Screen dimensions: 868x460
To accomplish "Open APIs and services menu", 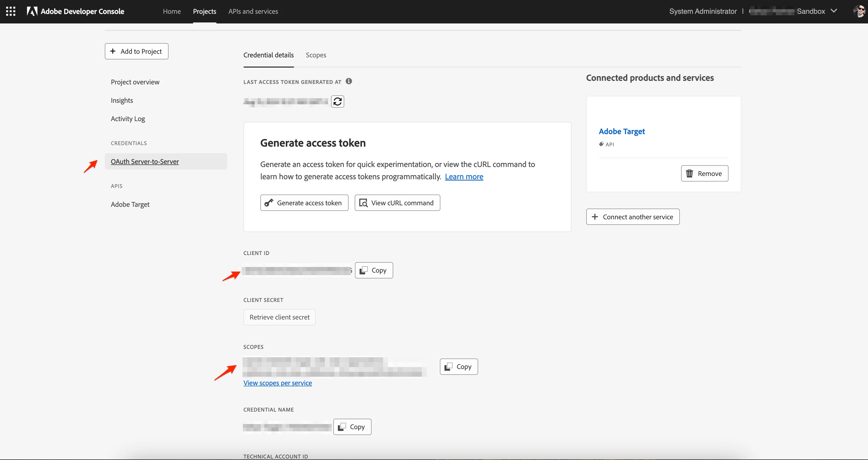I will pos(253,11).
